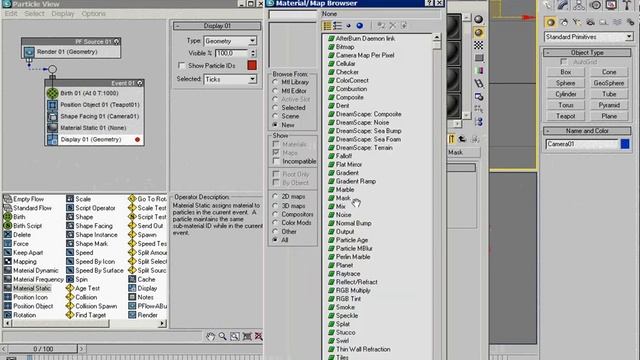Click in the Camera01 name field
Image resolution: width=640 pixels, height=360 pixels.
click(582, 144)
